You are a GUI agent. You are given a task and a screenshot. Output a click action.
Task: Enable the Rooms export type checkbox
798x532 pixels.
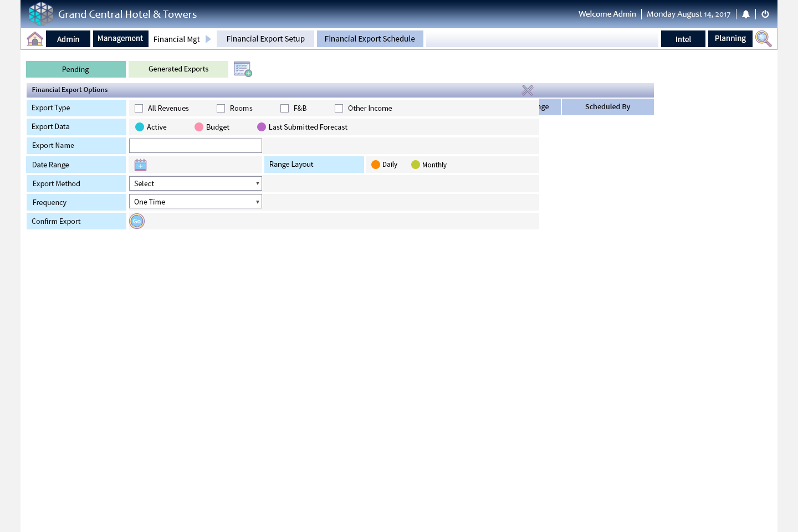[221, 109]
